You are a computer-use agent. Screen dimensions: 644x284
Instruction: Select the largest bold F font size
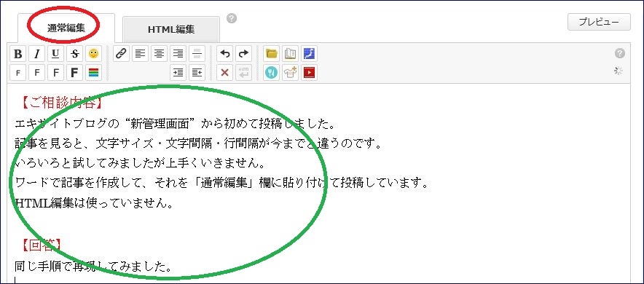(74, 73)
